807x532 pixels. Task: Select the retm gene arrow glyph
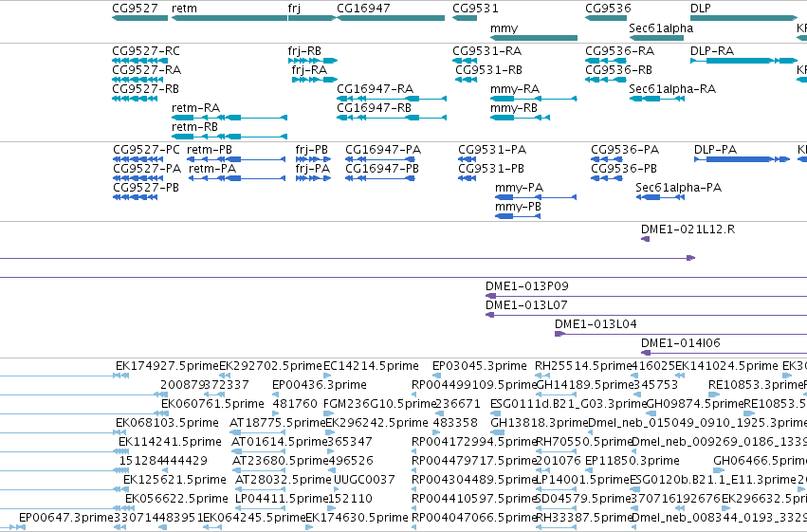coord(229,18)
